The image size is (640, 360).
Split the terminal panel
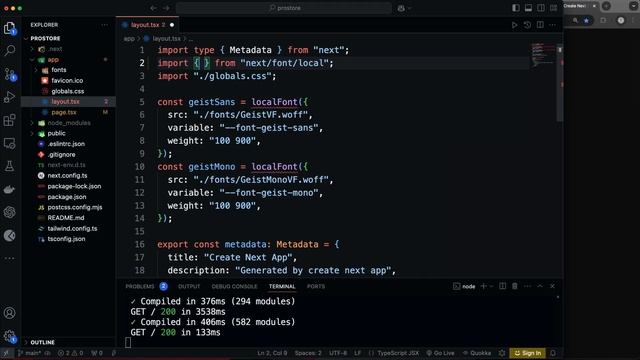502,286
